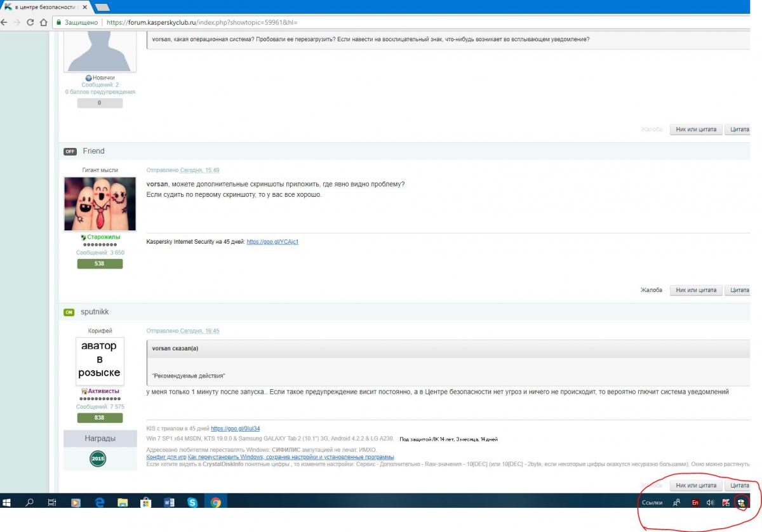Click 'Отправлено Сегодня, 16:45' post timestamp
Viewport: 762px width, 532px height.
(183, 331)
